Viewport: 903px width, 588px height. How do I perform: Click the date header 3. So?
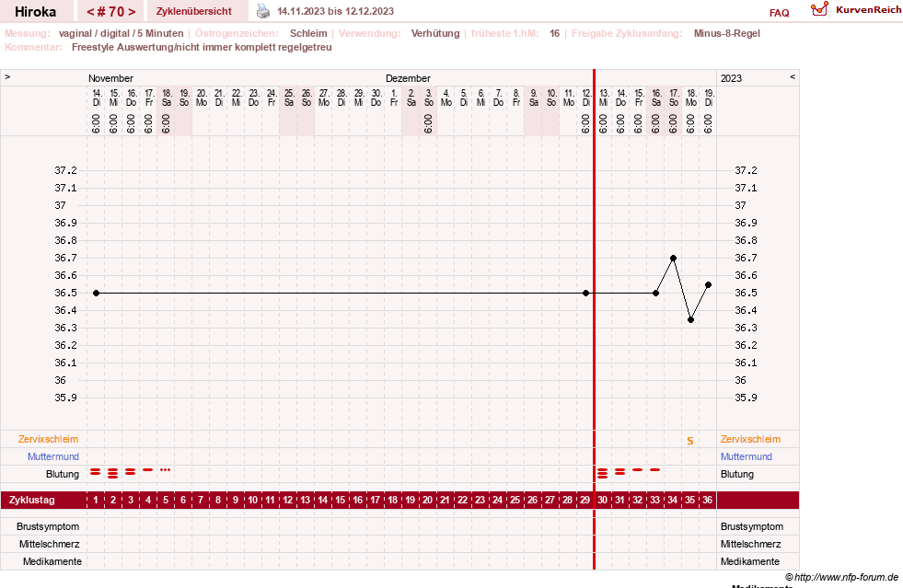click(x=428, y=98)
